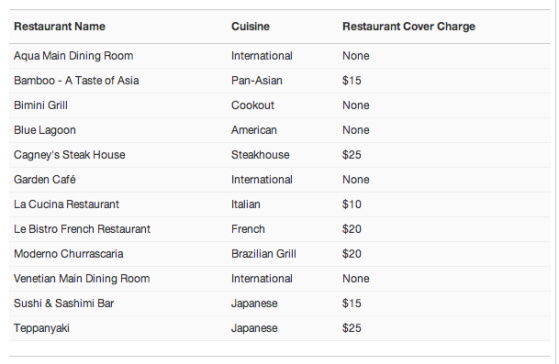
Task: Click the Teppanyaki restaurant name
Action: point(42,328)
